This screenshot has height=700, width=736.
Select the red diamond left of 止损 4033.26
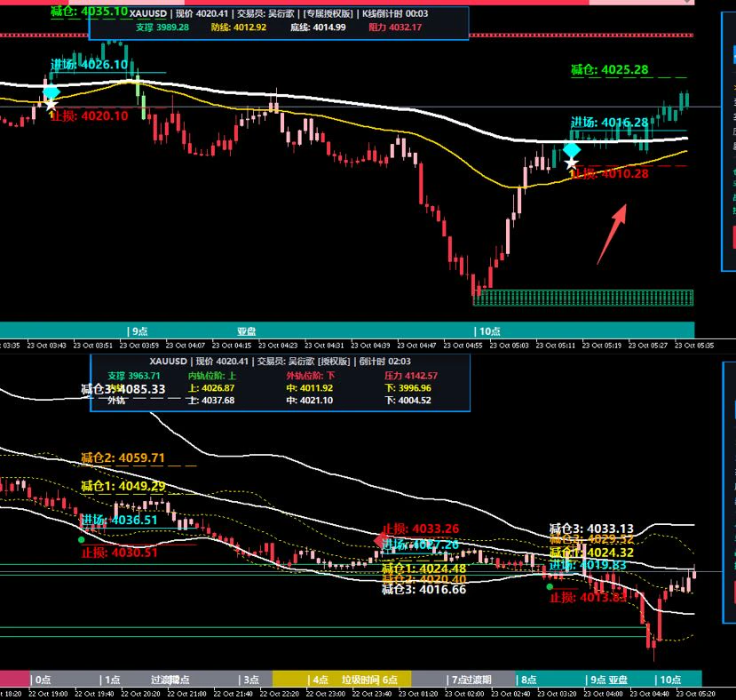click(x=381, y=540)
